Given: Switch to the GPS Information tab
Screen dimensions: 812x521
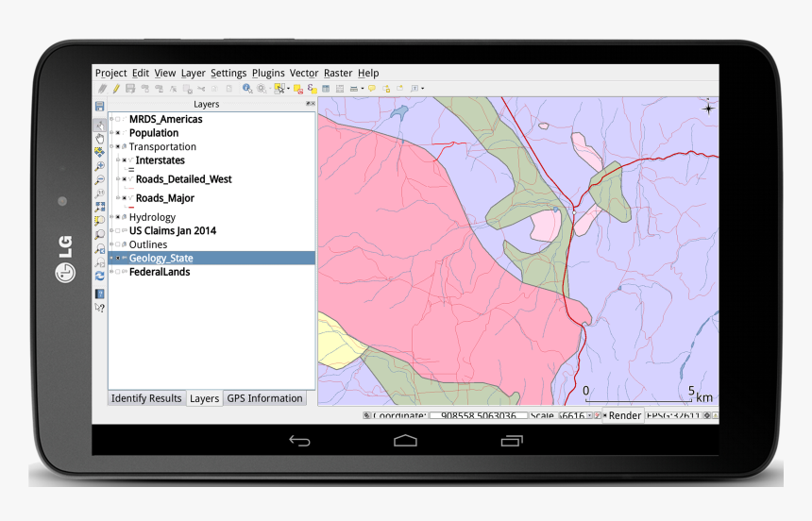Looking at the screenshot, I should click(x=264, y=398).
